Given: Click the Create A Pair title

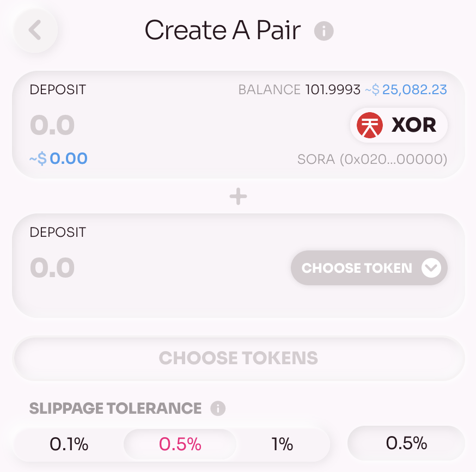Looking at the screenshot, I should point(223,30).
